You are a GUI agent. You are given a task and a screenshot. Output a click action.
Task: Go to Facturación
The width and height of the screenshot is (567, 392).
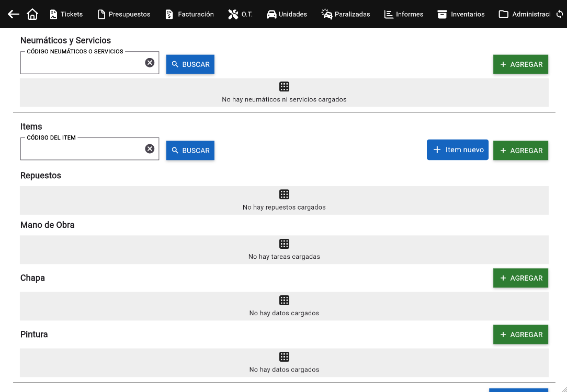pos(189,14)
